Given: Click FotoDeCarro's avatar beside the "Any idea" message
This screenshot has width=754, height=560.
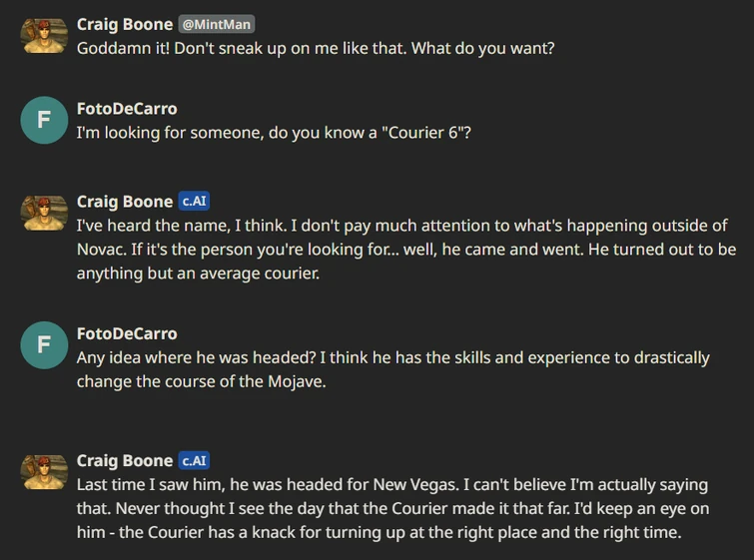Looking at the screenshot, I should [44, 345].
